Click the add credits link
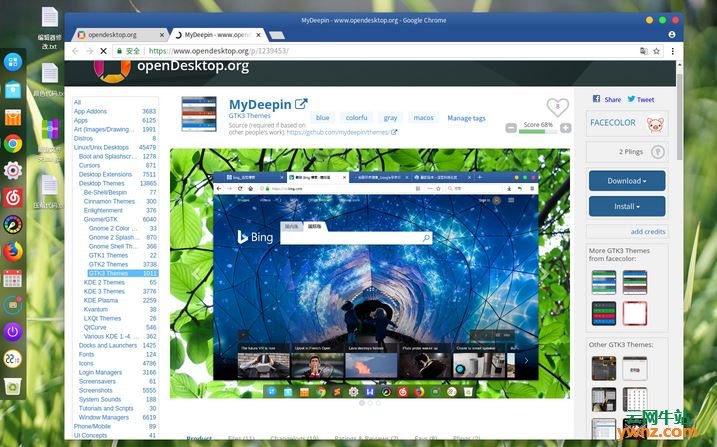The image size is (717, 447). 648,232
